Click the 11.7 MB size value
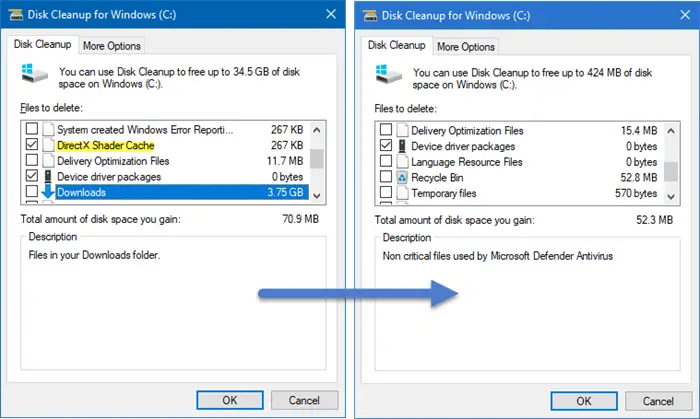700x419 pixels. tap(285, 161)
